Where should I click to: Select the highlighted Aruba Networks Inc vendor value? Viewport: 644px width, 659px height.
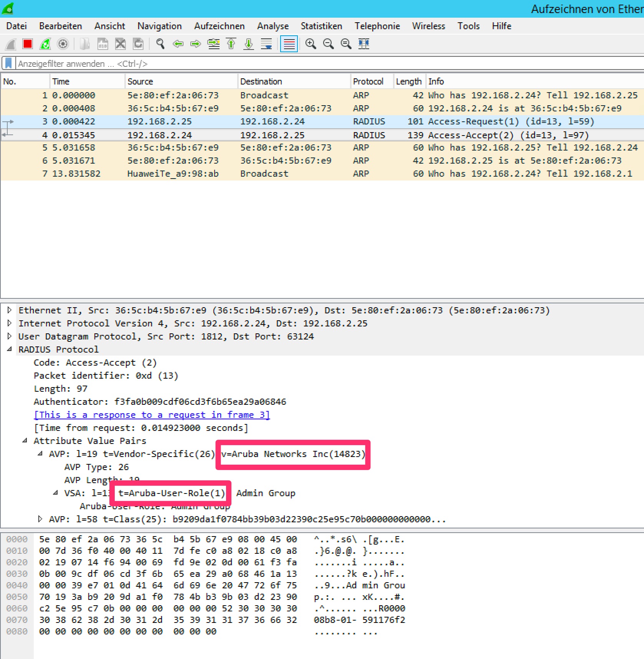[292, 454]
